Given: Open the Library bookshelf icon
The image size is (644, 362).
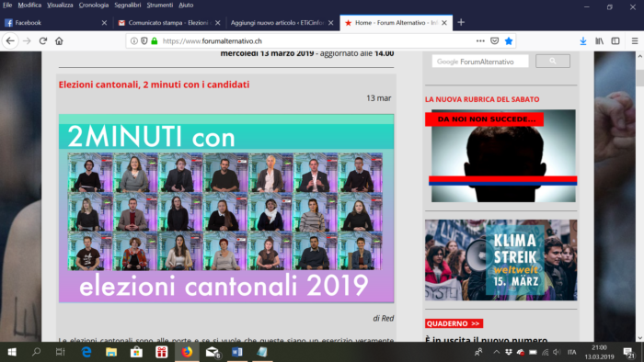Looking at the screenshot, I should [599, 41].
